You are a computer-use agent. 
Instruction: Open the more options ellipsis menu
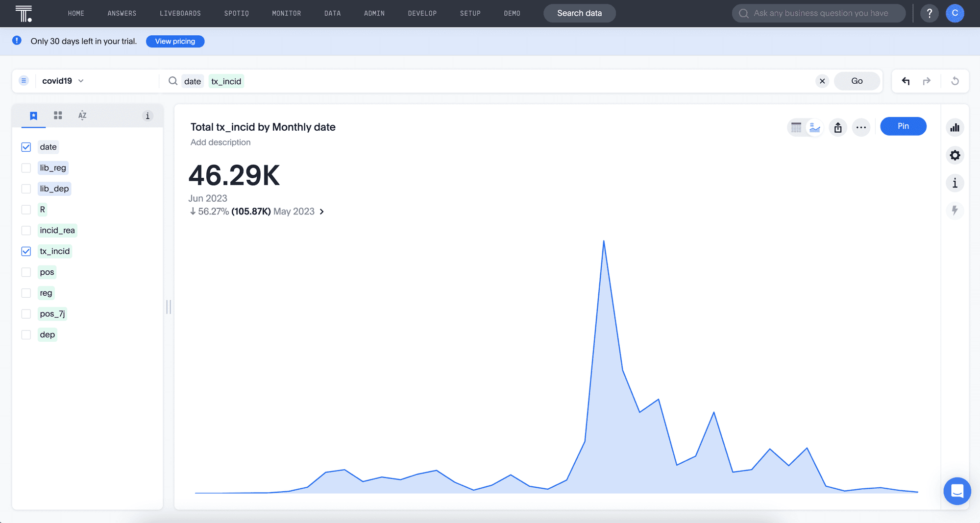861,127
